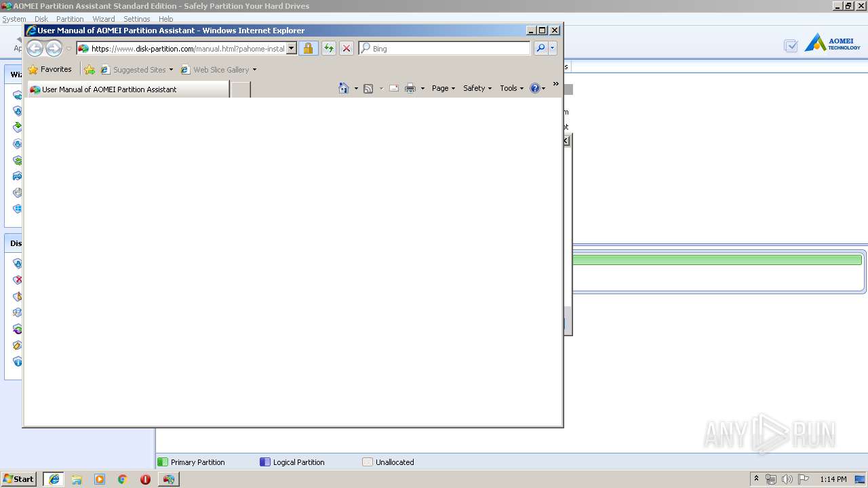Open Web Slice Gallery link
The image size is (868, 488).
[x=219, y=70]
